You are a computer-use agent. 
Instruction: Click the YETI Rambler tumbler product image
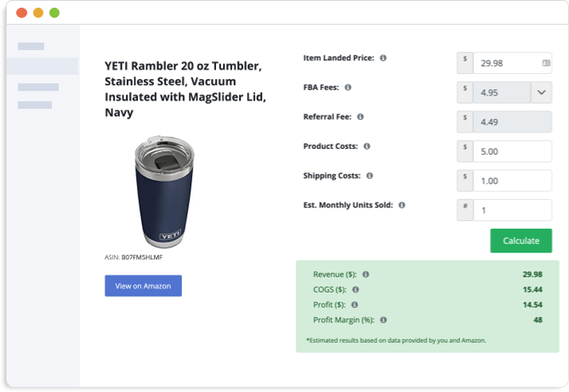tap(164, 192)
